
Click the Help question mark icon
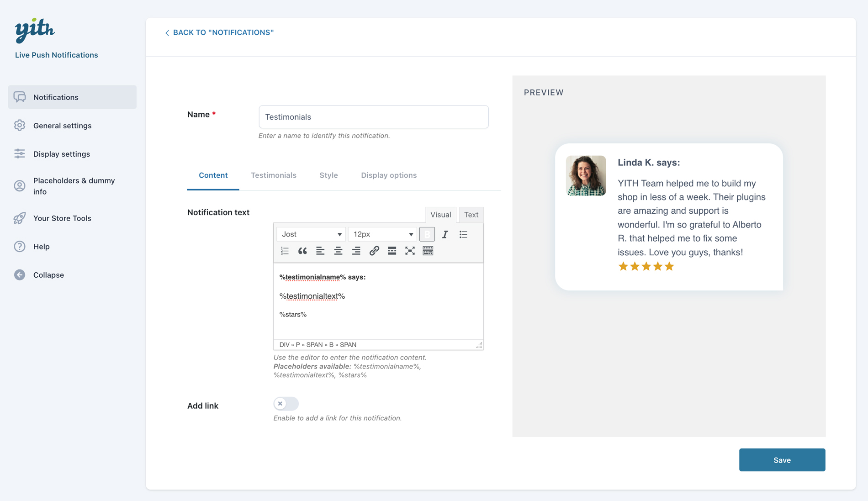click(20, 247)
